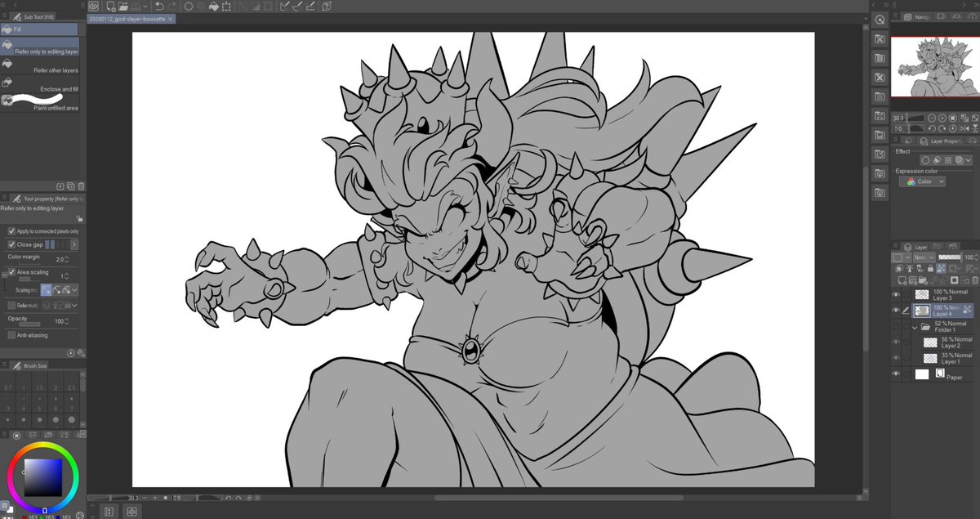Hide Layer 4 using its eye icon
The image size is (980, 519).
(x=896, y=311)
